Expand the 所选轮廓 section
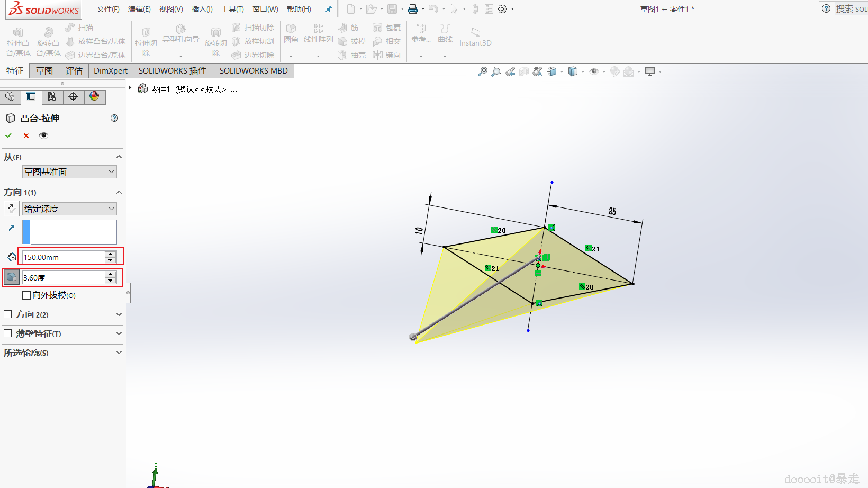The image size is (868, 488). [63, 353]
